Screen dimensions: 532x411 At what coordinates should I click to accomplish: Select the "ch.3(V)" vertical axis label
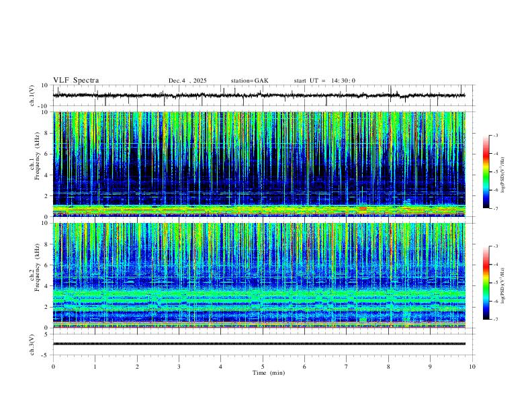32,345
